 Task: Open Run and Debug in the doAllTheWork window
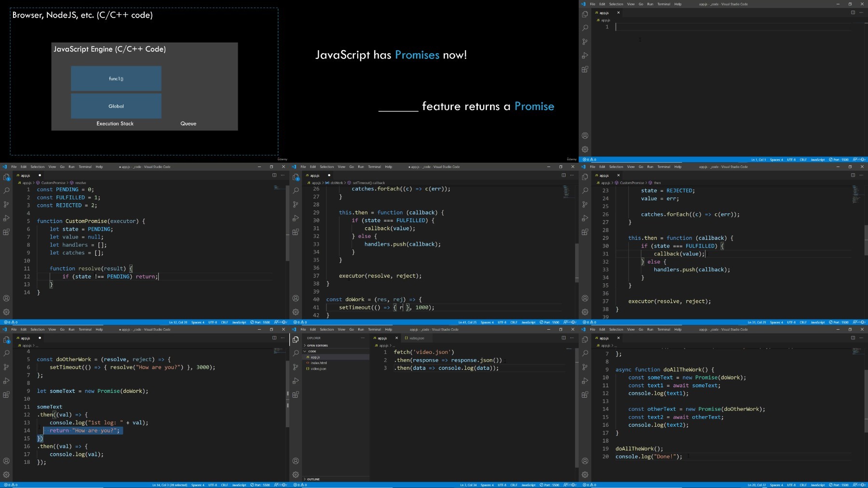(x=585, y=381)
